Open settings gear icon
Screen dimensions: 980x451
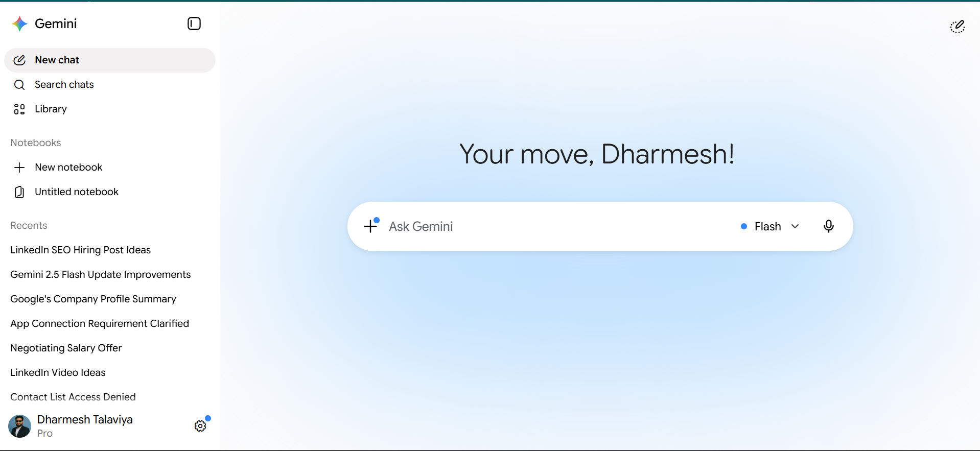tap(200, 426)
